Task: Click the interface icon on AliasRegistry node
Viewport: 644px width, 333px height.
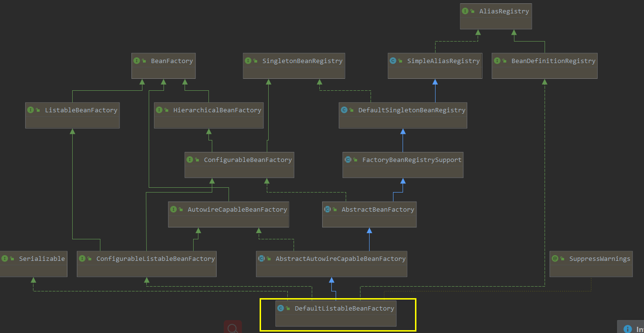Action: point(465,11)
